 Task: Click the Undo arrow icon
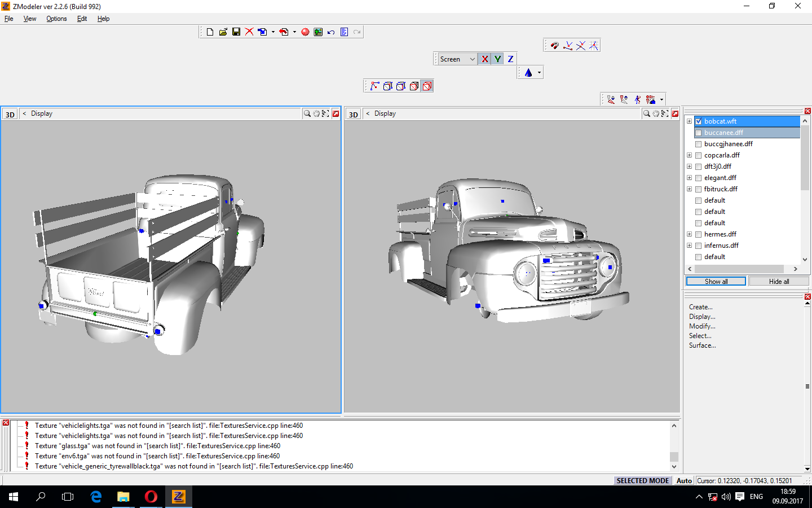pyautogui.click(x=331, y=32)
